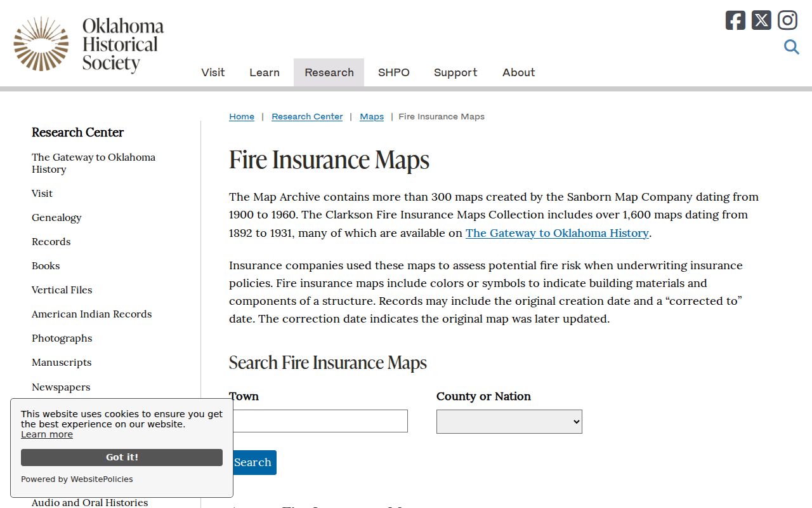Viewport: 812px width, 508px height.
Task: Open the X (Twitter) social icon
Action: [x=761, y=20]
